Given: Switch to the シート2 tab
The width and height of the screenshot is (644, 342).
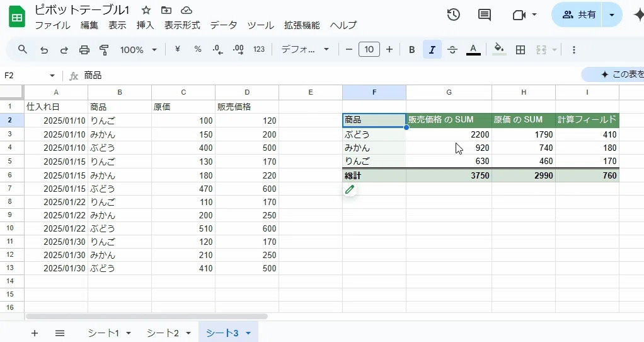Looking at the screenshot, I should click(163, 333).
